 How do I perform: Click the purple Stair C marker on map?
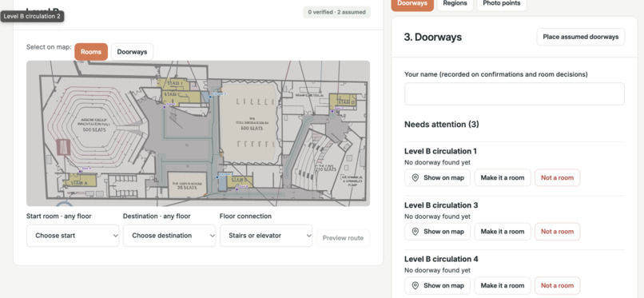(165, 107)
